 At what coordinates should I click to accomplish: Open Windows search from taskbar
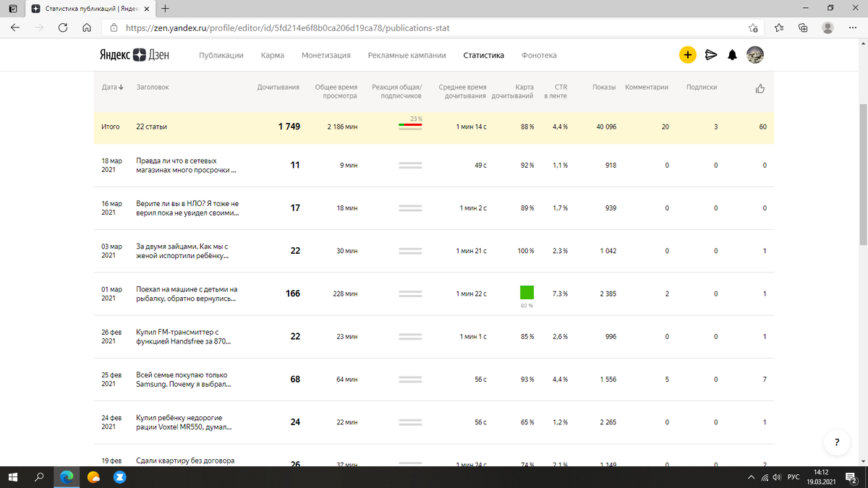39,477
